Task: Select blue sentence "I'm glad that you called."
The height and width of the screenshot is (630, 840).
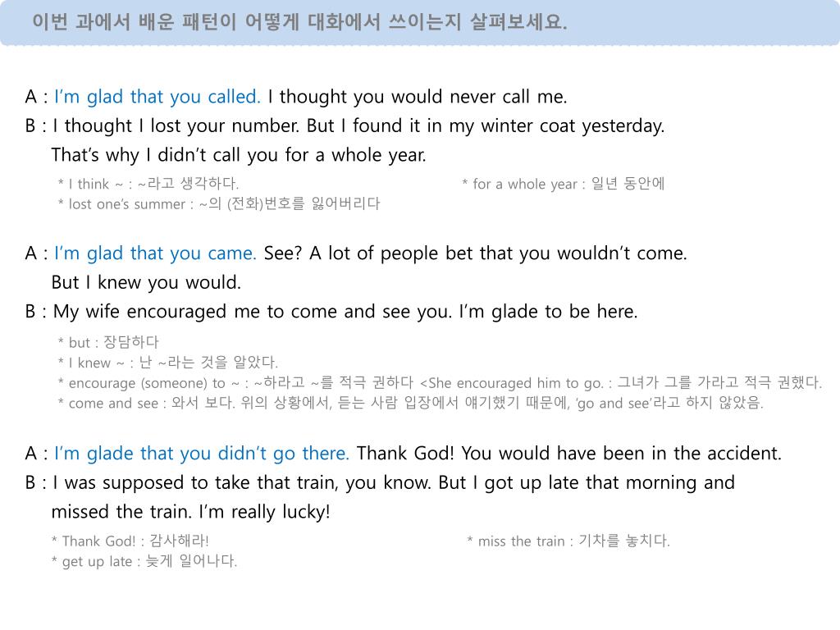Action: click(x=157, y=97)
